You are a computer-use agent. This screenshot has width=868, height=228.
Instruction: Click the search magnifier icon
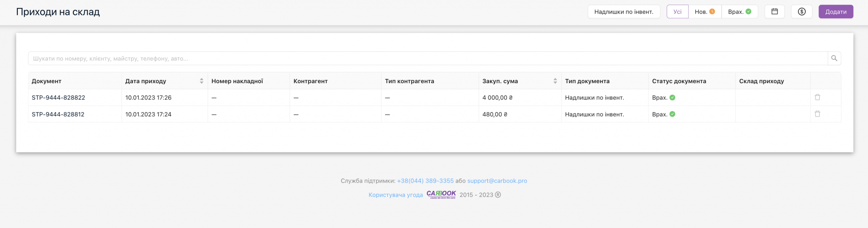pyautogui.click(x=834, y=59)
